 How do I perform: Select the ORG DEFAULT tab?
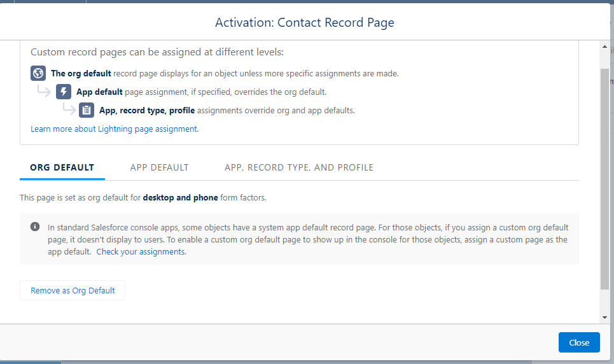pos(62,168)
